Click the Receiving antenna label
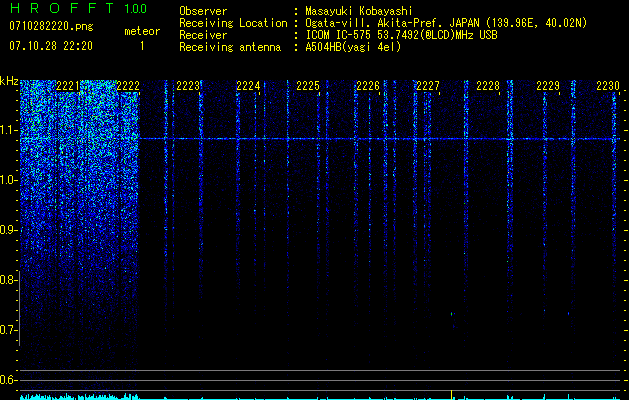This screenshot has height=400, width=629. click(230, 47)
